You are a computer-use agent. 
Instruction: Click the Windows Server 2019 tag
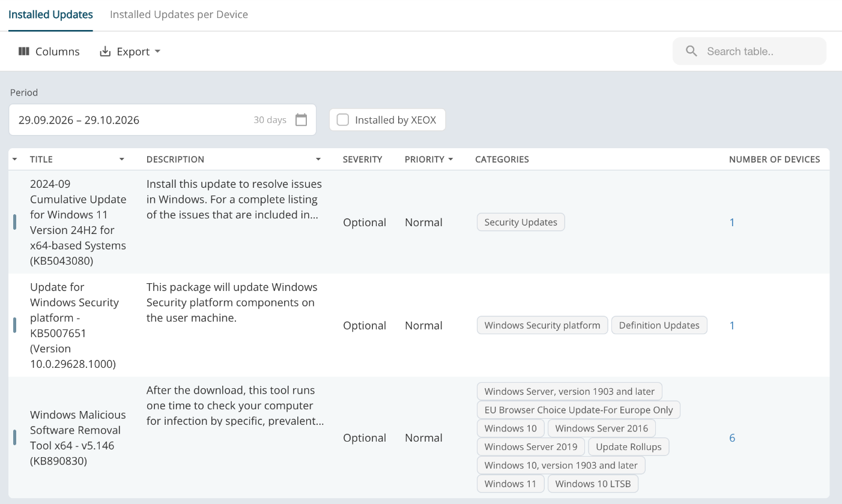coord(531,447)
